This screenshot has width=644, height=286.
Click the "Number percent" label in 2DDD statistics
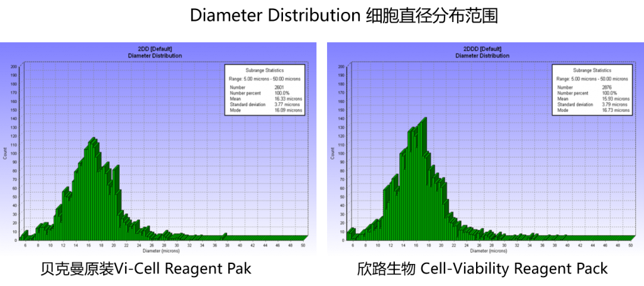click(572, 93)
